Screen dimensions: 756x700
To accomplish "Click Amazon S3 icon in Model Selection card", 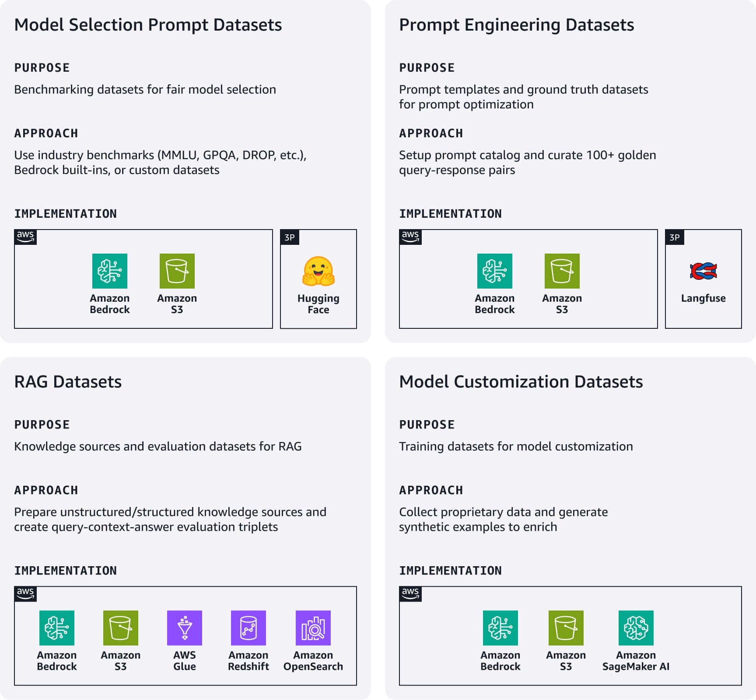I will click(x=177, y=271).
